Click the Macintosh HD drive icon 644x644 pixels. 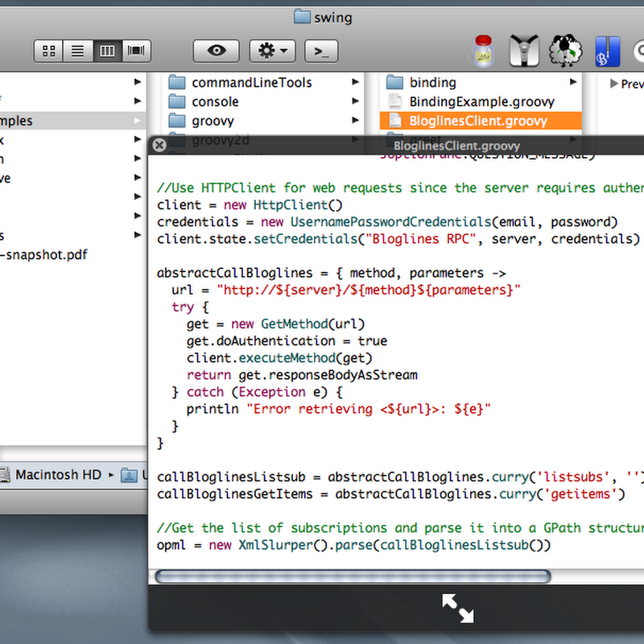[x=5, y=475]
